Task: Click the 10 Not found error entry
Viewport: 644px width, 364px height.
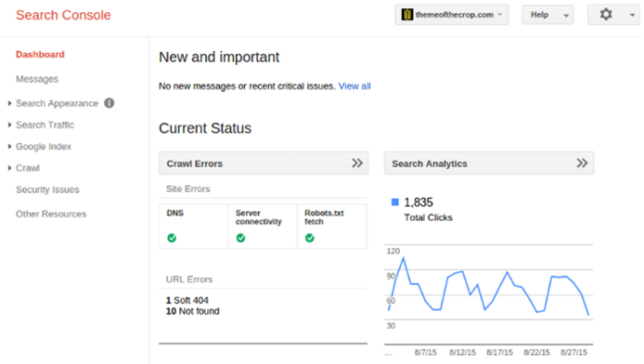Action: point(192,311)
